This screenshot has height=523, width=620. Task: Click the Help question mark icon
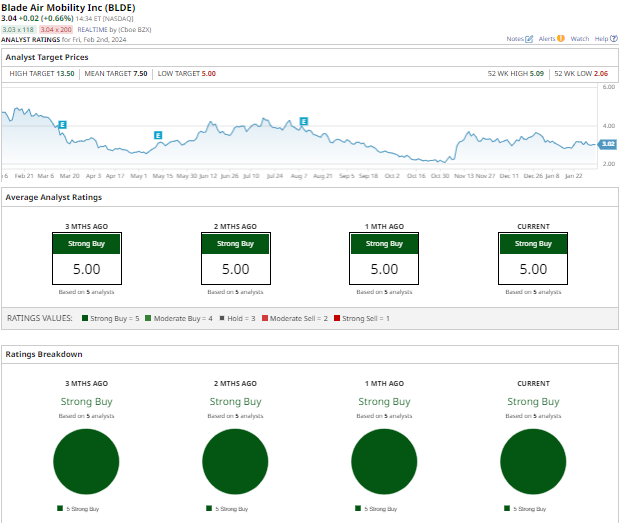[614, 39]
